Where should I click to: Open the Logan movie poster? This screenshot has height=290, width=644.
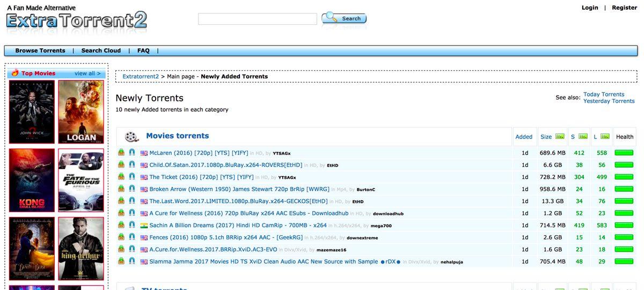pyautogui.click(x=81, y=112)
